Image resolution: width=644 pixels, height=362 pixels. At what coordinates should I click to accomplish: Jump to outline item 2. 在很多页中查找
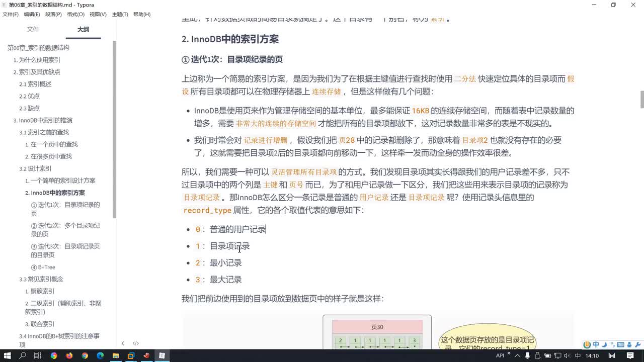(x=48, y=156)
